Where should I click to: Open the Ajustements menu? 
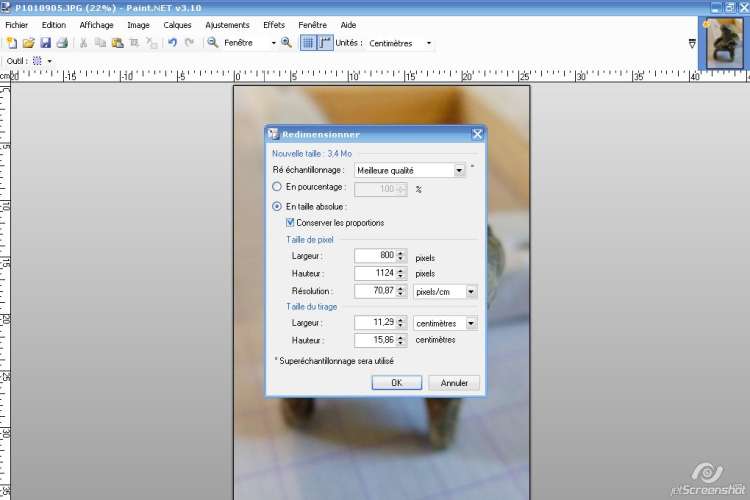(x=228, y=24)
